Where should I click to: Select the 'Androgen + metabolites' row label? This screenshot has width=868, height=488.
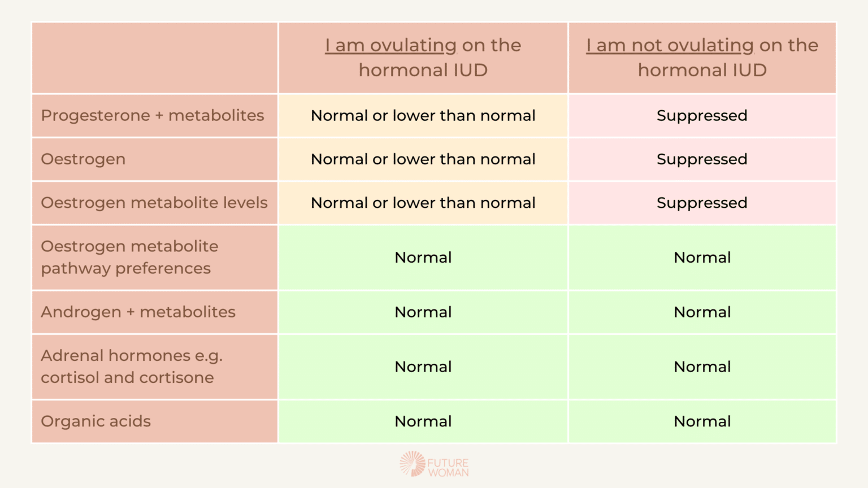(x=138, y=312)
